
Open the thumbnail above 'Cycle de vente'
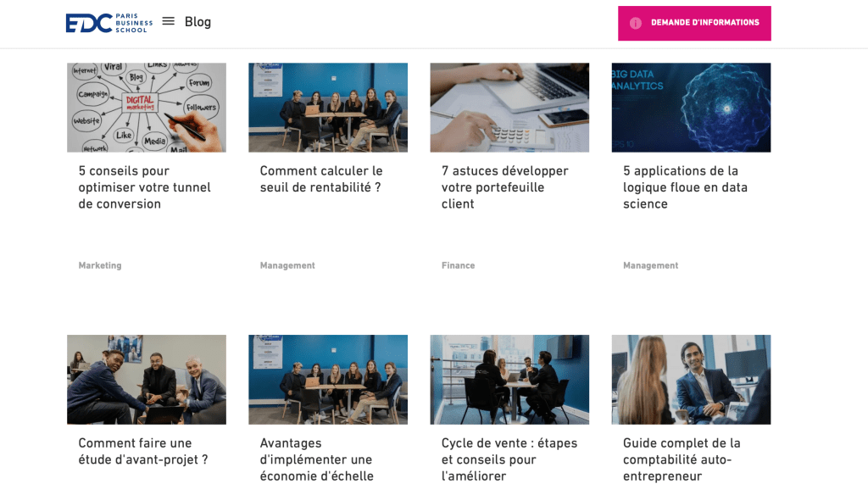[509, 379]
